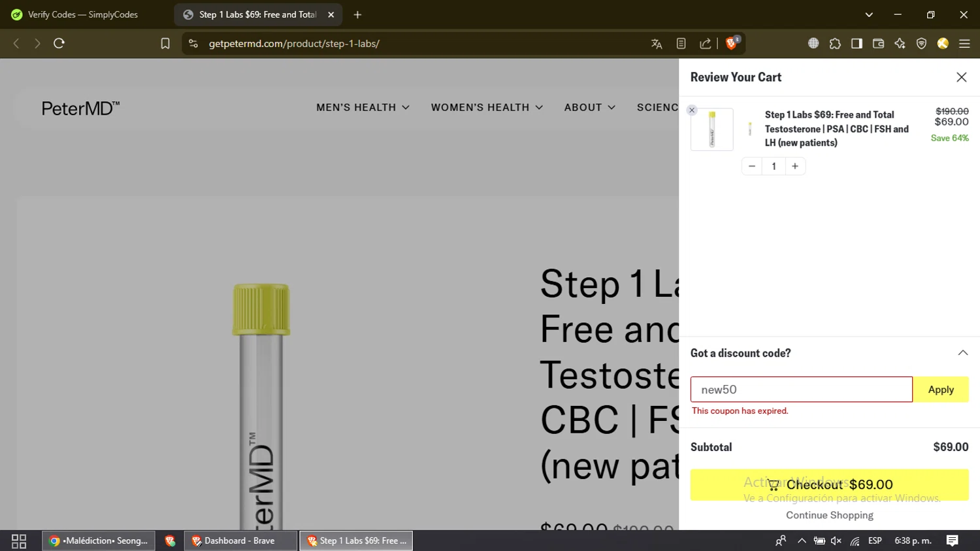Open the network Wi-Fi tray icon

coord(855,541)
